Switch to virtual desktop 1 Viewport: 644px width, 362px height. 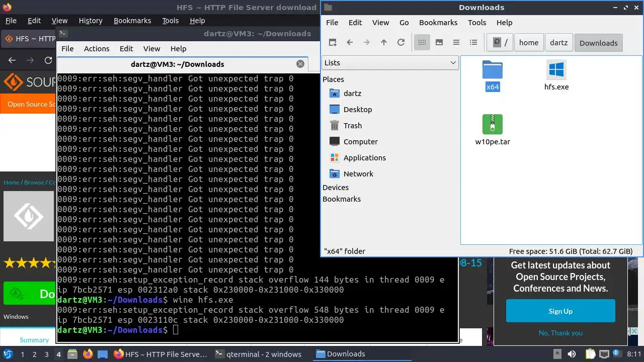[x=22, y=354]
